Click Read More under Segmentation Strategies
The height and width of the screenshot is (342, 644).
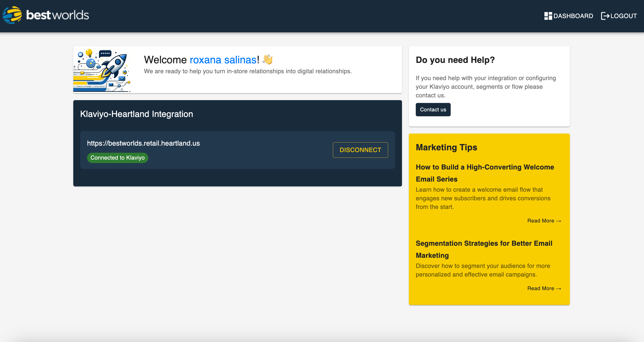[x=544, y=289]
